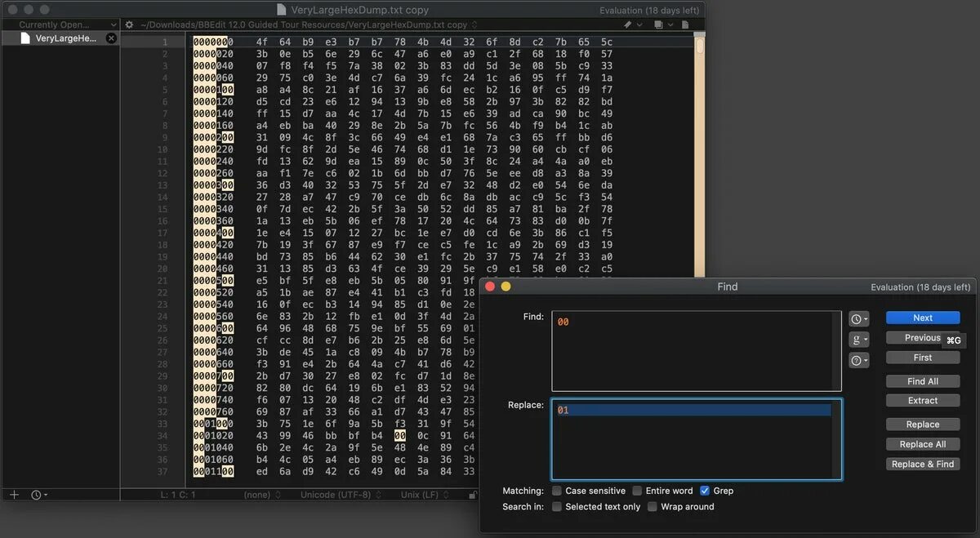The width and height of the screenshot is (980, 538).
Task: Enable Selected text only search
Action: click(x=557, y=506)
